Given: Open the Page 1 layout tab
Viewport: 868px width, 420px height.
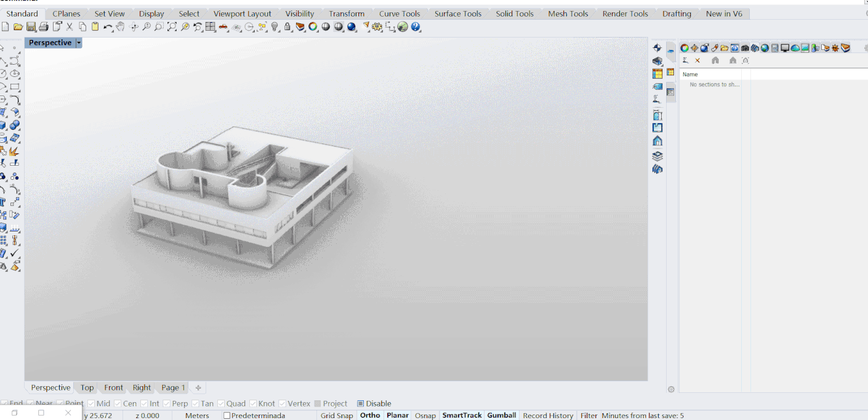Looking at the screenshot, I should tap(173, 387).
